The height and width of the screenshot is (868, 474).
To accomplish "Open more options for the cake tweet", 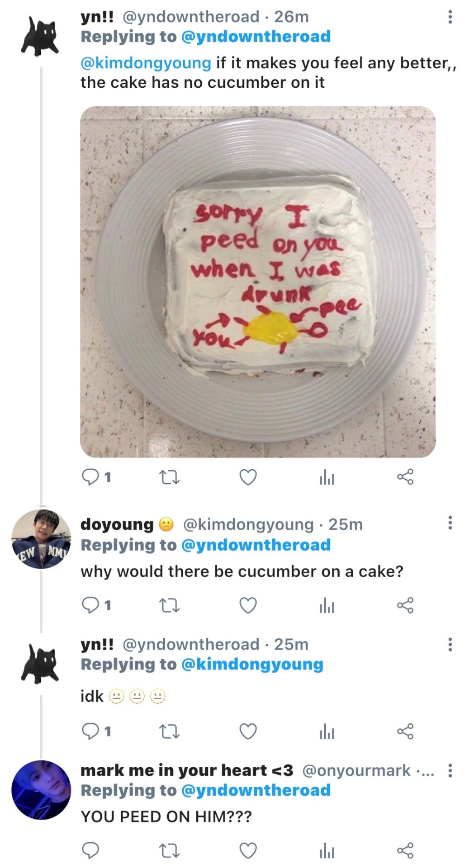I will pos(450,17).
